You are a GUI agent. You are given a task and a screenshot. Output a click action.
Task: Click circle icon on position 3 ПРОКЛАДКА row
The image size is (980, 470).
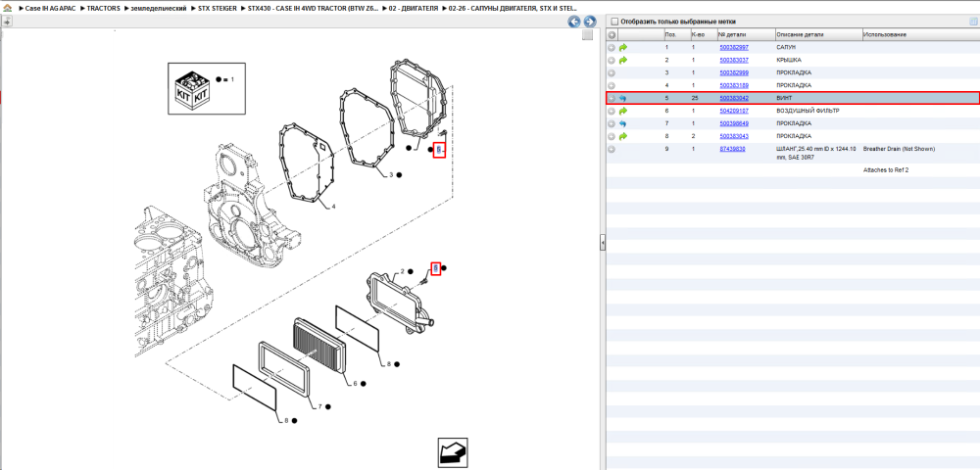(x=612, y=72)
